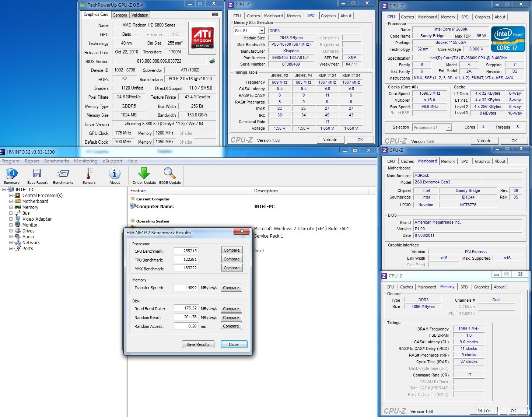Screen dimensions: 532x417
Task: Click the GPU-Z screenshot camera icon
Action: click(215, 14)
